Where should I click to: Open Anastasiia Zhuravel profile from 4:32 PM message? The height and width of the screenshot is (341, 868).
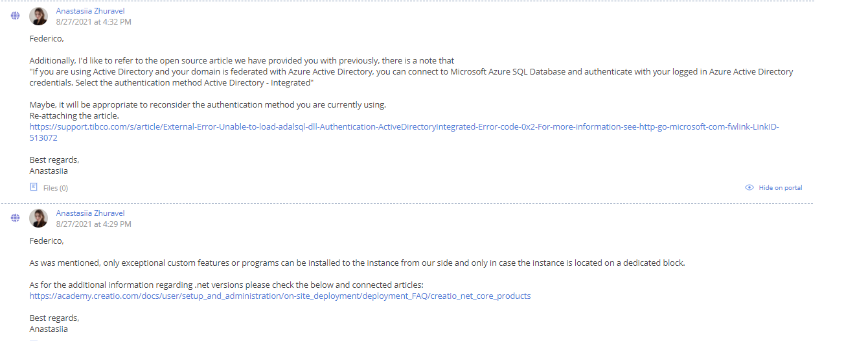coord(90,11)
